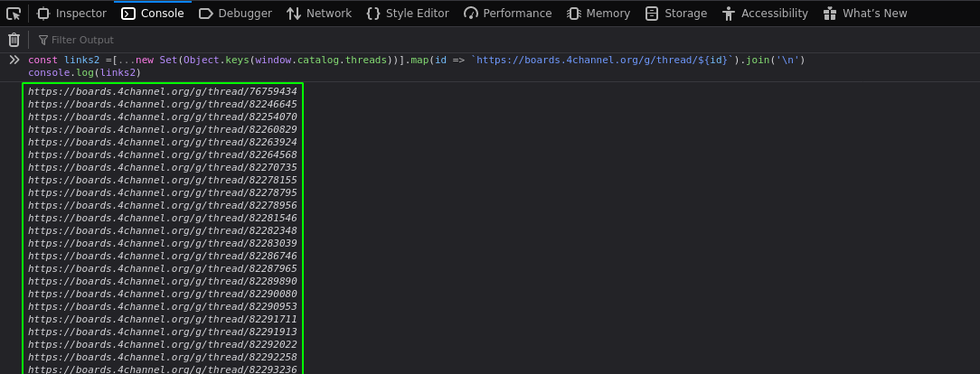Click the thread/82293236 URL line
Image resolution: width=980 pixels, height=374 pixels.
(x=163, y=369)
